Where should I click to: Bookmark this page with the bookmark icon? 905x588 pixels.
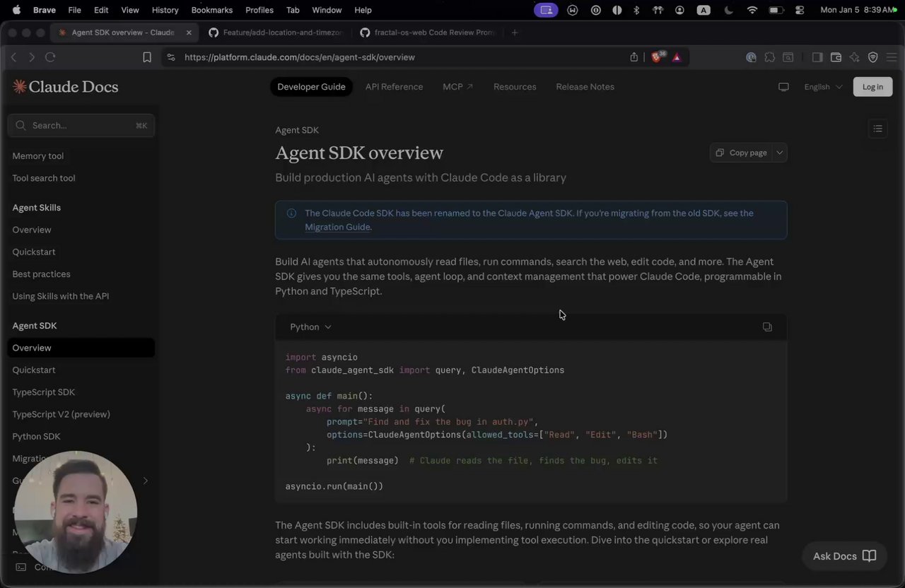pyautogui.click(x=147, y=57)
